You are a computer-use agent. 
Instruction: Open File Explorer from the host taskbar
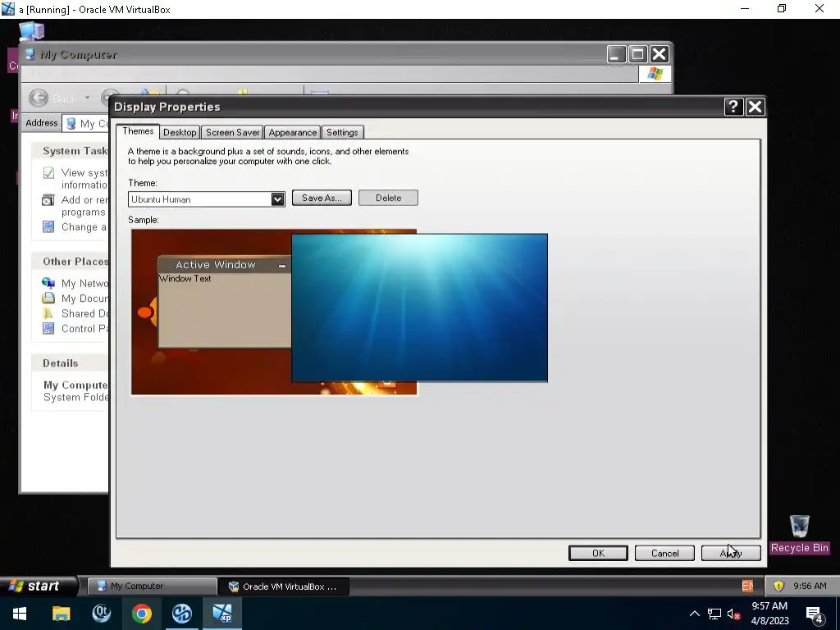coord(61,614)
